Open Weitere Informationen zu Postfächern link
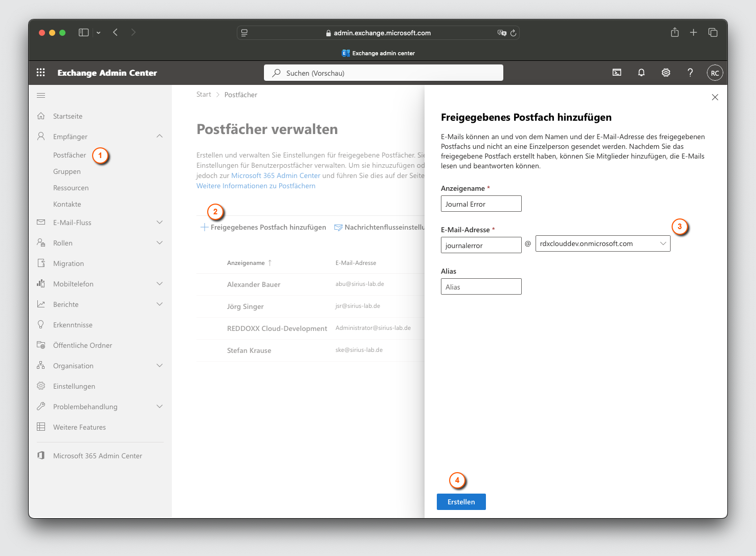Image resolution: width=756 pixels, height=556 pixels. coord(256,186)
